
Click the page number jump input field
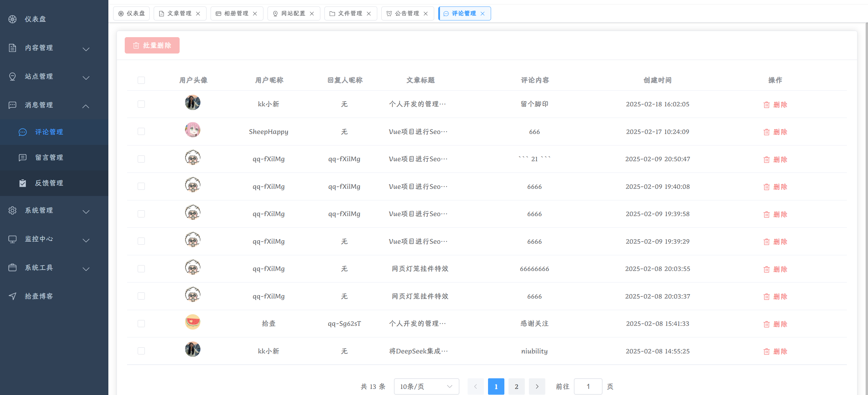[588, 386]
